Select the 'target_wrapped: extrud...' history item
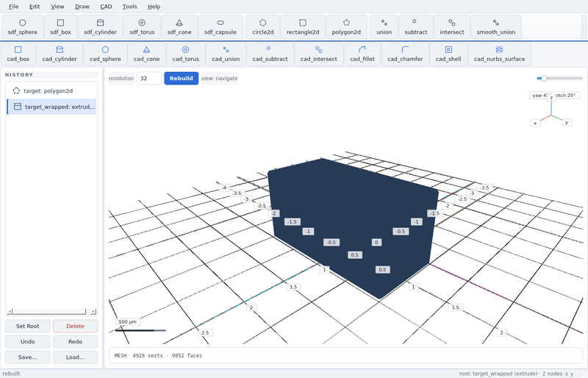This screenshot has height=378, width=588. click(51, 107)
